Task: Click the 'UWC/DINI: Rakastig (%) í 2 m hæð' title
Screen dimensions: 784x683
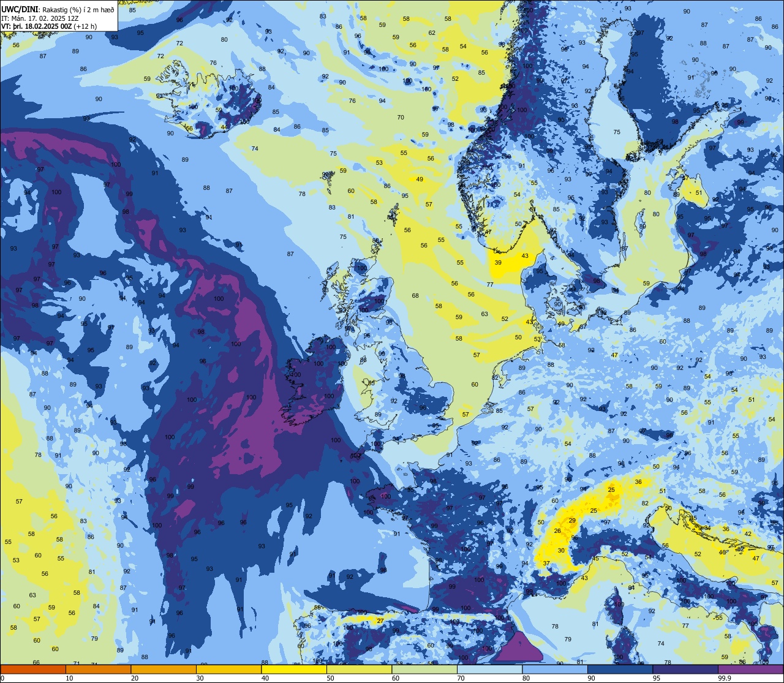Action: click(58, 10)
